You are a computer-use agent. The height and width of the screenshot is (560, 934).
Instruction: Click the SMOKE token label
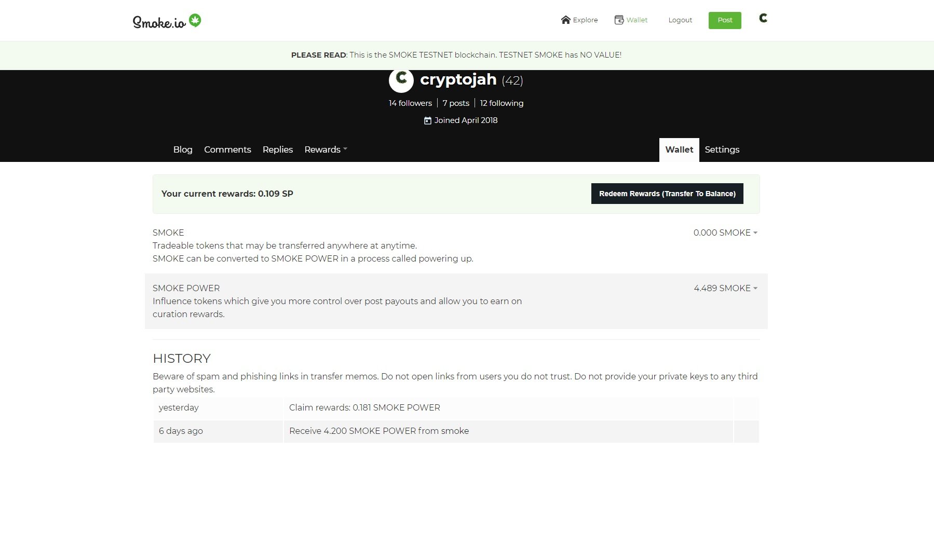pyautogui.click(x=168, y=233)
